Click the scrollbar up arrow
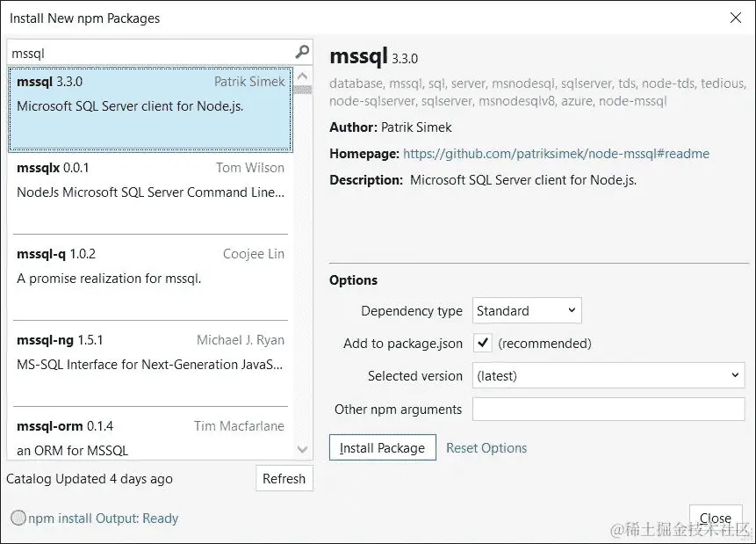The image size is (756, 544). [302, 76]
